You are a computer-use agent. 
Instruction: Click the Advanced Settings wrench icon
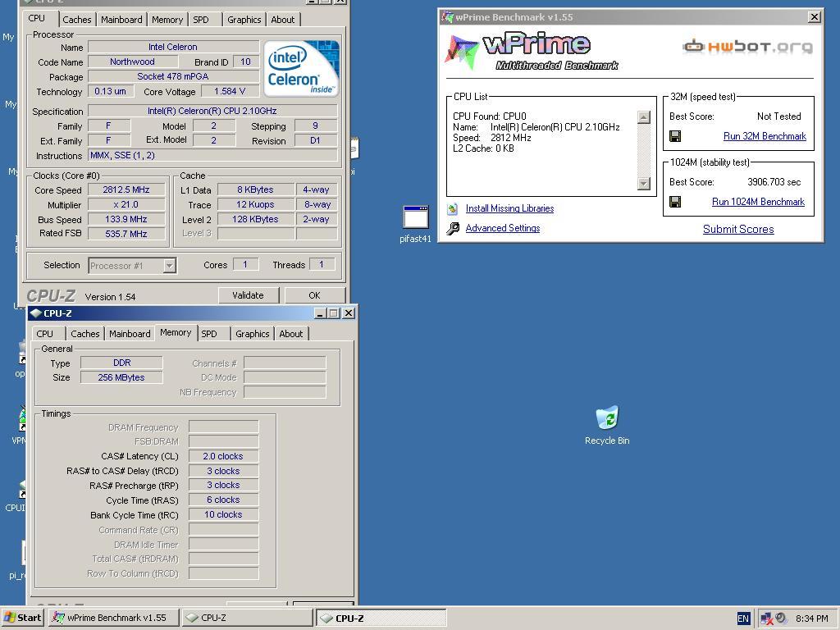pos(453,229)
